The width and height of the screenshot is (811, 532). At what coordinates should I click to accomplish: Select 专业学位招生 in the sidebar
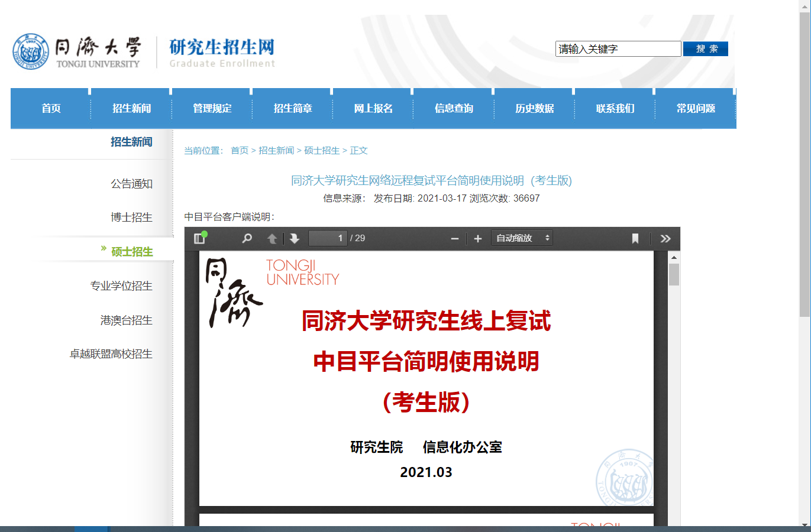[x=121, y=286]
